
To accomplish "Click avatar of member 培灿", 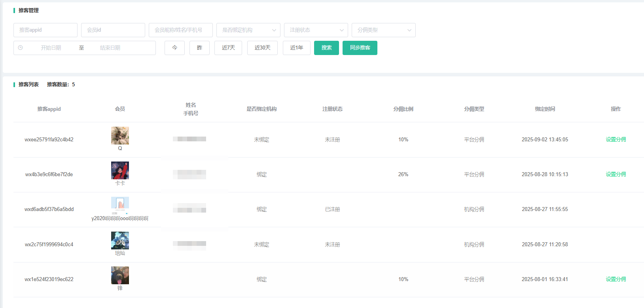I will click(x=120, y=240).
